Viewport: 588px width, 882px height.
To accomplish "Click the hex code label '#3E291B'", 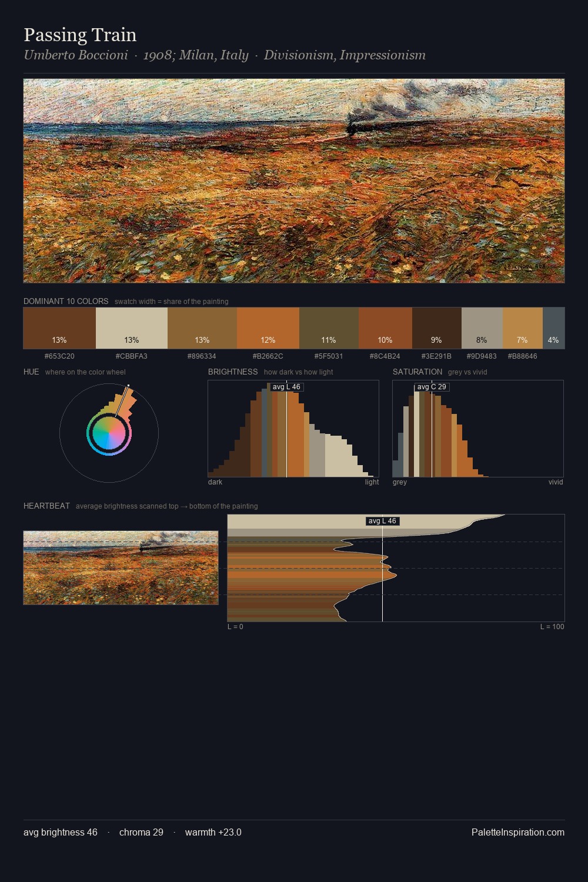I will click(436, 356).
